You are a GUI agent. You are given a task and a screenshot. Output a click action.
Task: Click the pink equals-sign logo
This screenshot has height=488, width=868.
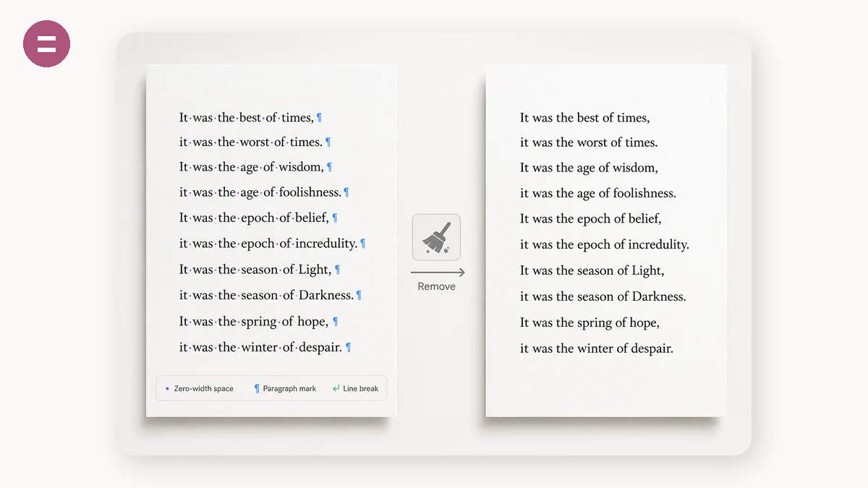[x=47, y=43]
